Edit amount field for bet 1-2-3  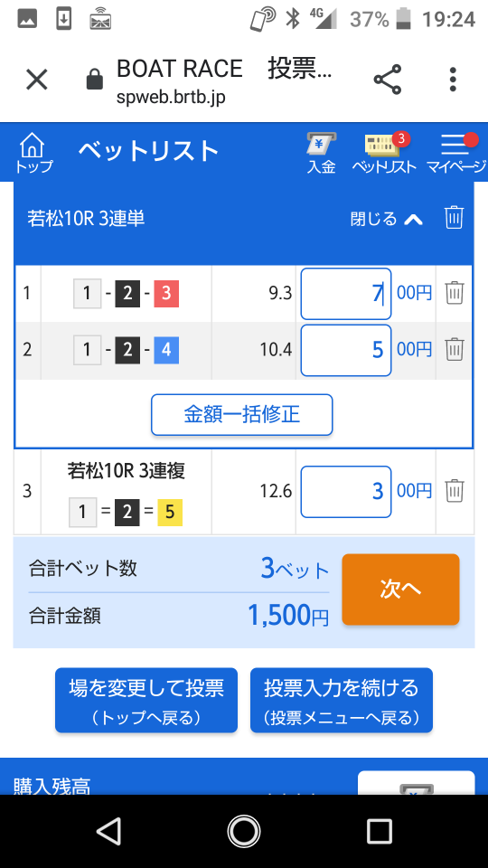[x=346, y=294]
